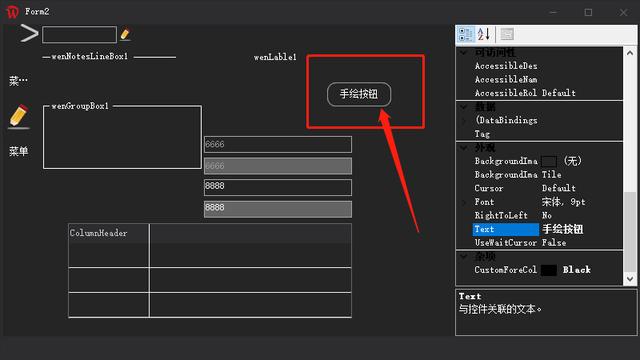Collapse the 数据 category
Viewport: 640px width, 360px height.
click(x=464, y=107)
